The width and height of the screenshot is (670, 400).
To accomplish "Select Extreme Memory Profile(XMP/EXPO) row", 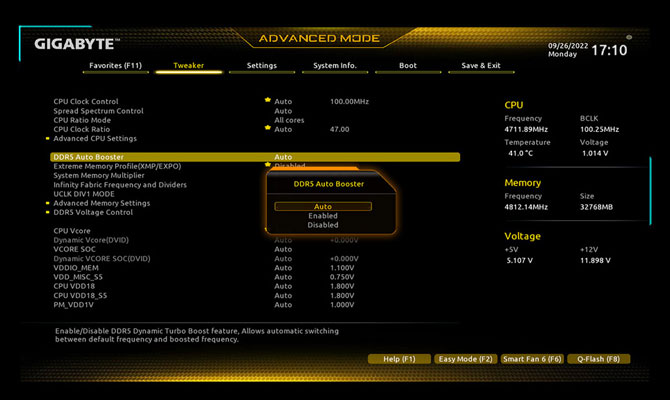I will tap(117, 166).
